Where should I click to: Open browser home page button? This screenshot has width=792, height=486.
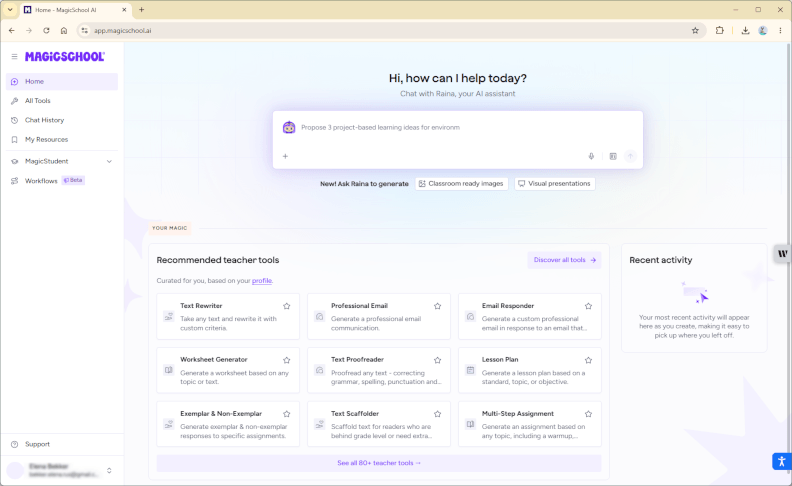coord(64,31)
